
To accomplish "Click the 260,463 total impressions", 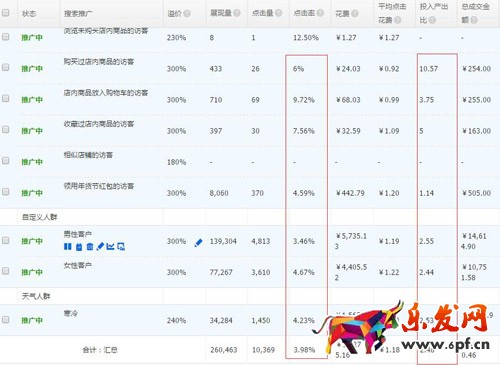I will click(224, 350).
